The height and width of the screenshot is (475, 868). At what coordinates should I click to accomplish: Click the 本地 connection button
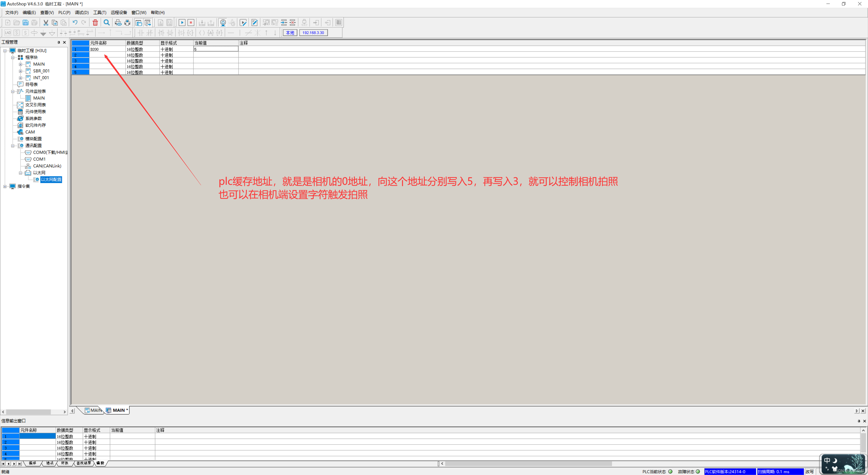[x=290, y=33]
